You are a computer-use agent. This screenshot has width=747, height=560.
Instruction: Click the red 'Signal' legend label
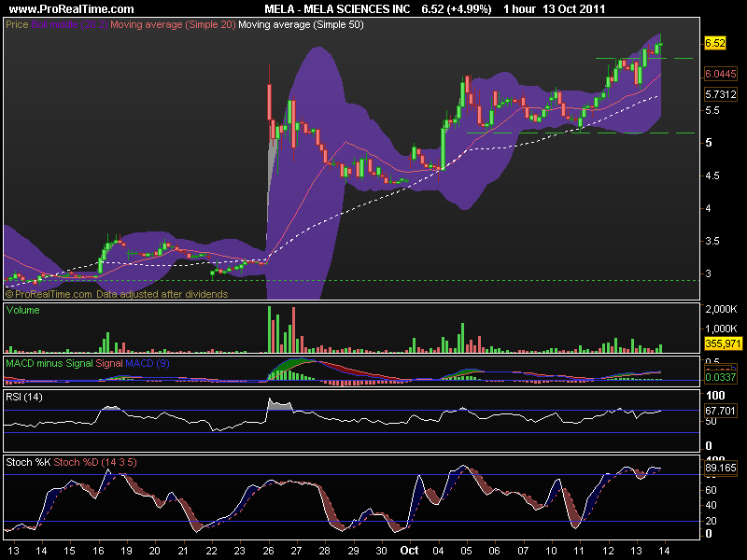(x=109, y=363)
